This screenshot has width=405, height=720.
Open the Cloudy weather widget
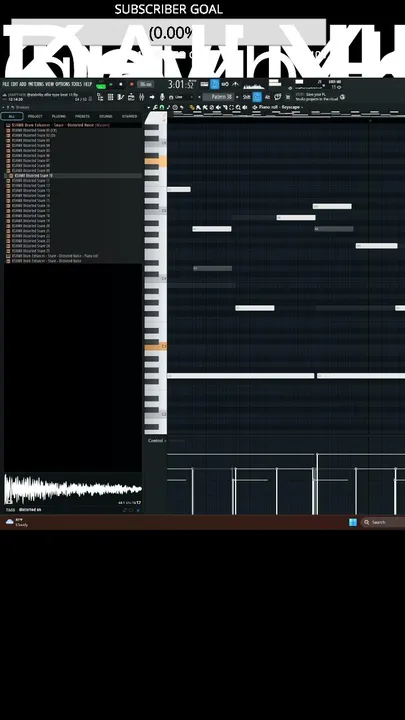pyautogui.click(x=17, y=522)
